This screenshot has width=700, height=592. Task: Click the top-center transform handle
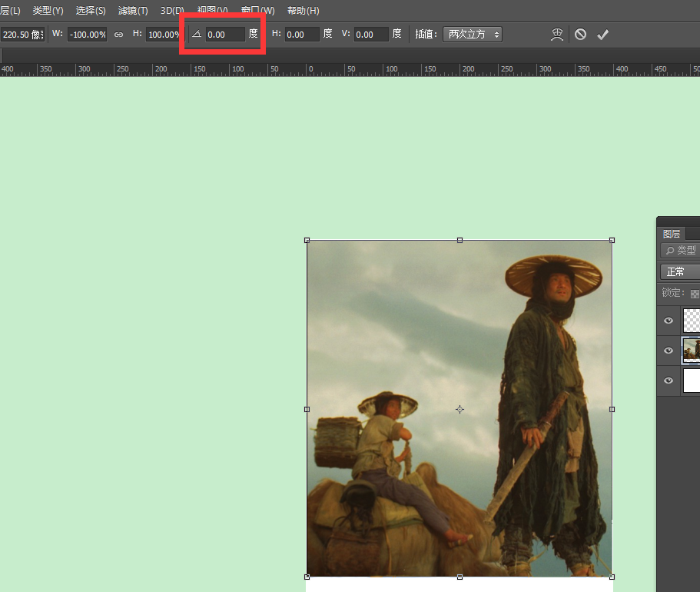tap(459, 241)
